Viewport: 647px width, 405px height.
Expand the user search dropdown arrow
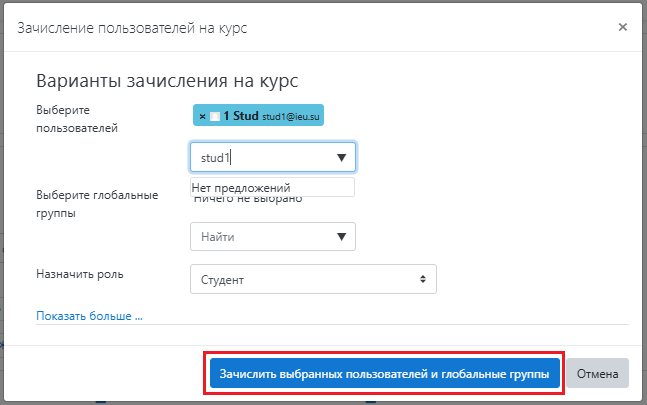click(341, 157)
